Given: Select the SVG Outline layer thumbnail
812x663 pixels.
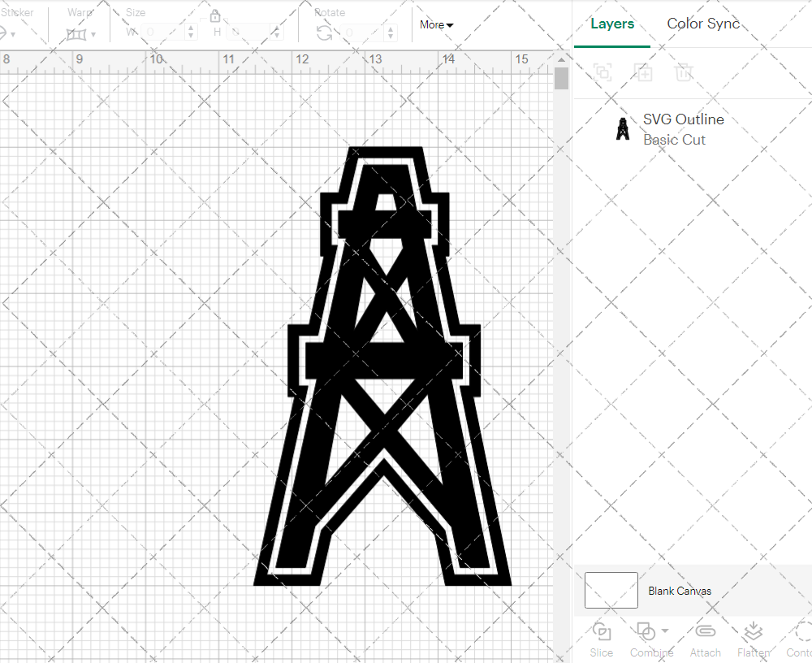Looking at the screenshot, I should coord(623,129).
